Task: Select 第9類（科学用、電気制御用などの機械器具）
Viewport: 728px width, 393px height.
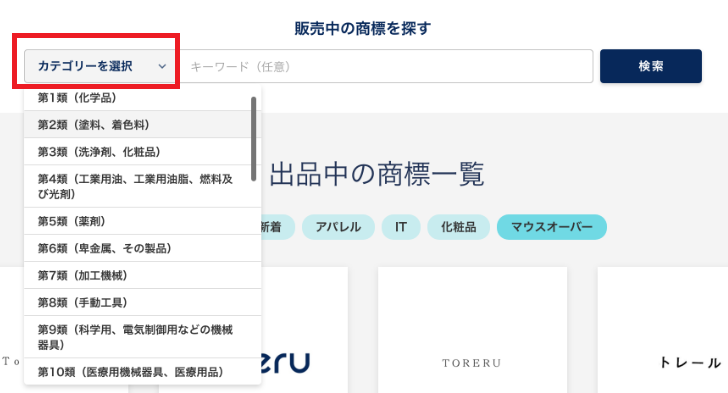Action: pyautogui.click(x=143, y=337)
